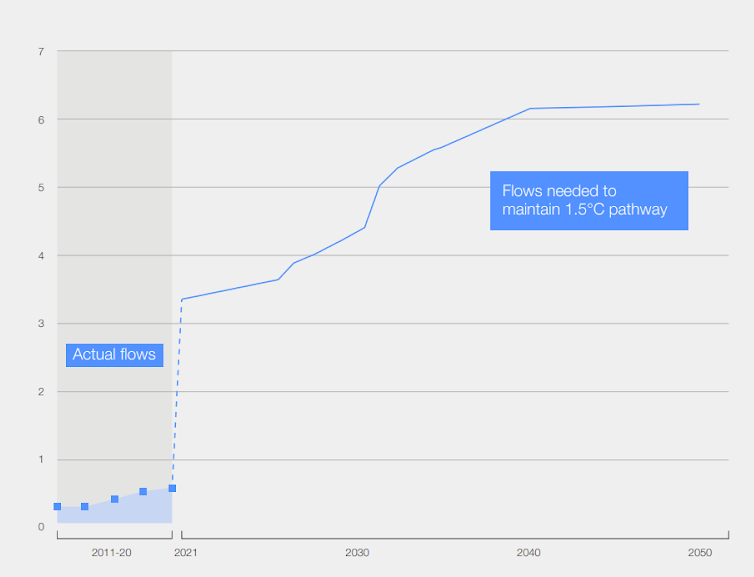Screen dimensions: 754x577
Task: Click the 2011-20 axis label
Action: 111,552
